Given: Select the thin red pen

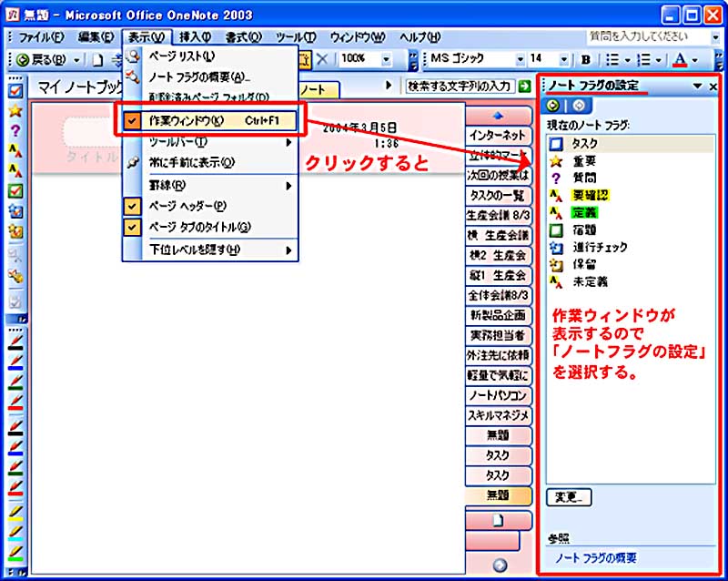Looking at the screenshot, I should [x=15, y=403].
